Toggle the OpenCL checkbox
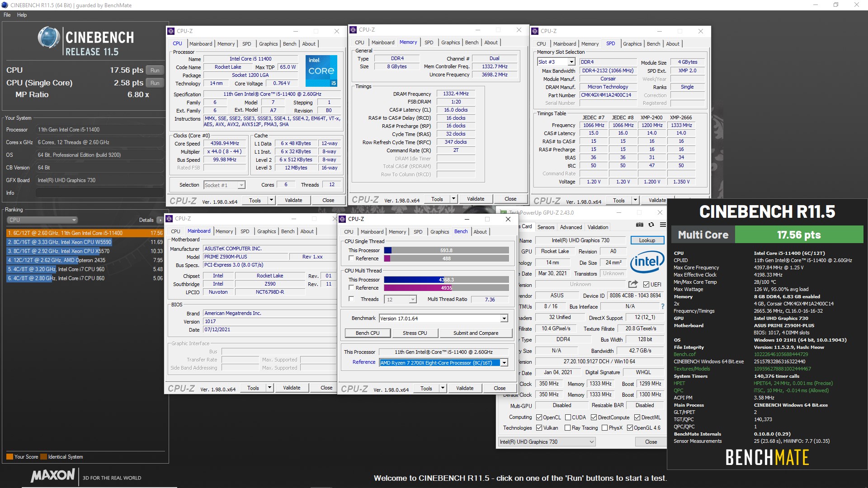868x488 pixels. (x=539, y=418)
